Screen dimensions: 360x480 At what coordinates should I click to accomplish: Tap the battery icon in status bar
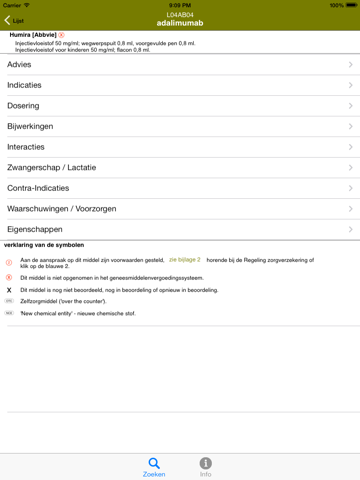tap(352, 5)
